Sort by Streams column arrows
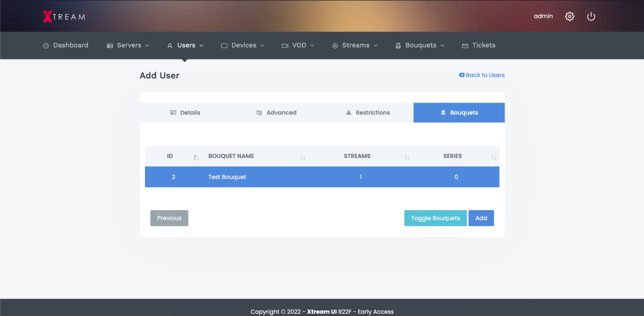The image size is (644, 316). [x=407, y=158]
